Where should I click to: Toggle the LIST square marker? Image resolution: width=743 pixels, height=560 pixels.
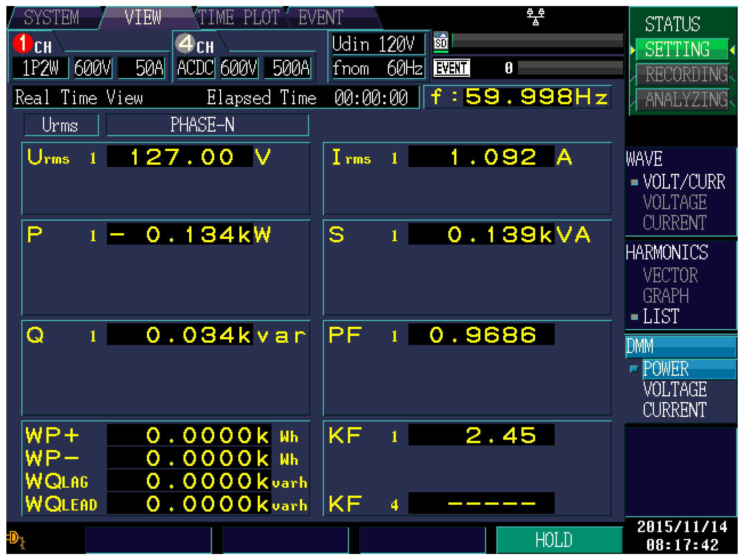coord(634,317)
